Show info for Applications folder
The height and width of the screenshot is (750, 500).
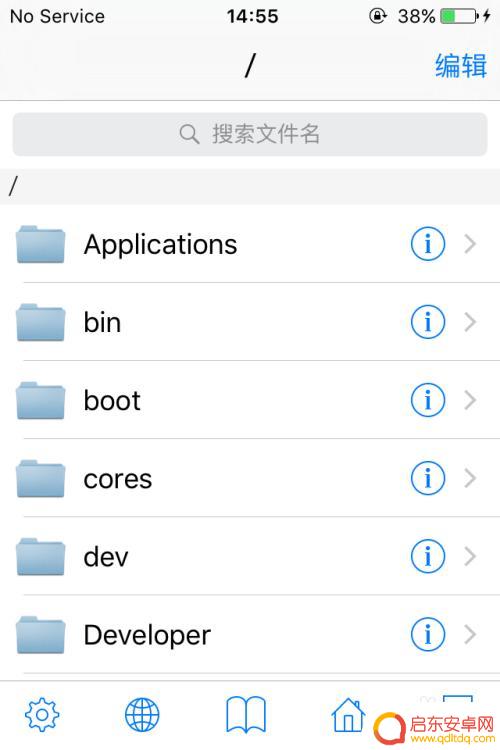click(428, 243)
